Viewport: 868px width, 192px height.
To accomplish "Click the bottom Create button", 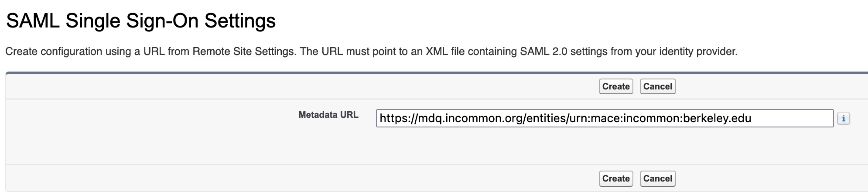I will pyautogui.click(x=615, y=178).
